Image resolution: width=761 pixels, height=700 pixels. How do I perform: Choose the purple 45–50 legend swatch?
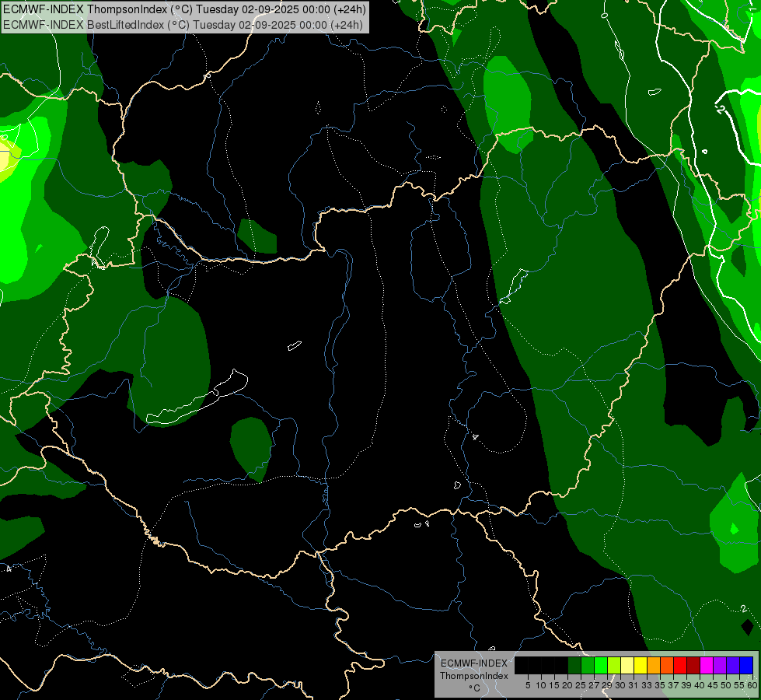pyautogui.click(x=721, y=665)
